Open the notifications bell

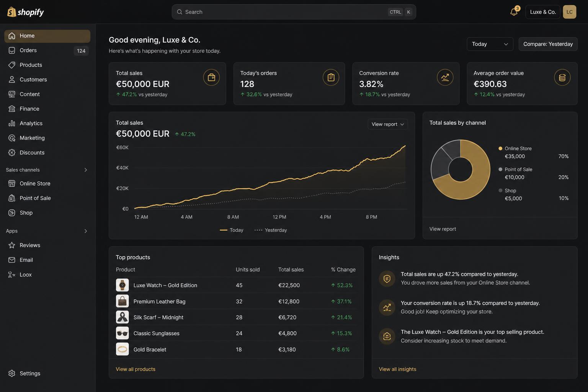[514, 12]
